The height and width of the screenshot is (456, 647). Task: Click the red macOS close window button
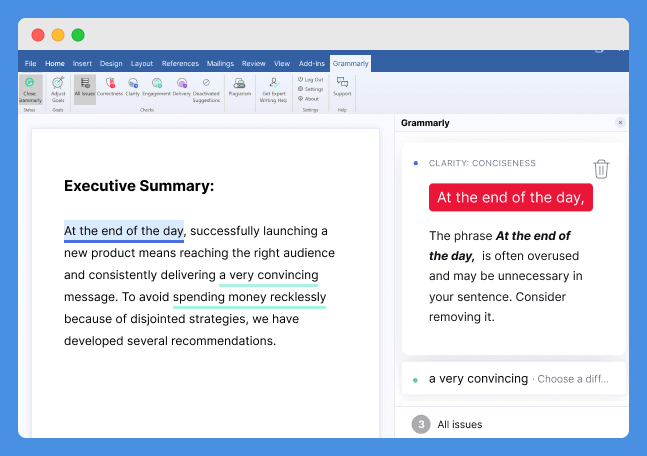38,35
